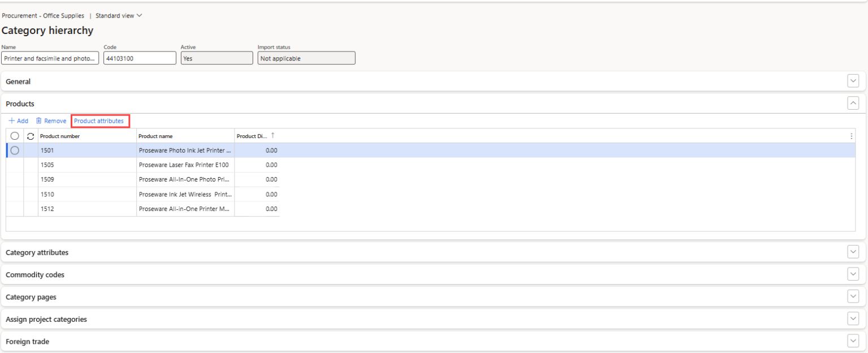
Task: Expand the Category attributes section
Action: pos(853,252)
